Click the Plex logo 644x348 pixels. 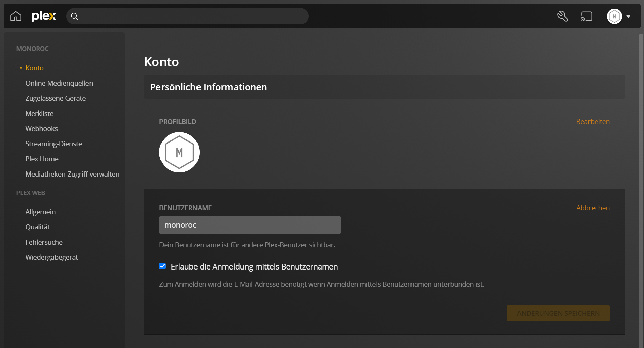point(44,16)
